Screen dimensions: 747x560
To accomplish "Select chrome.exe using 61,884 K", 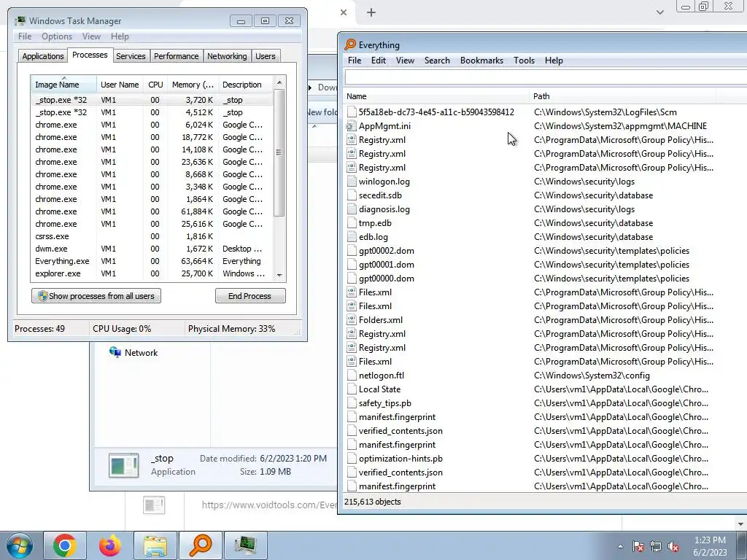I will (152, 211).
